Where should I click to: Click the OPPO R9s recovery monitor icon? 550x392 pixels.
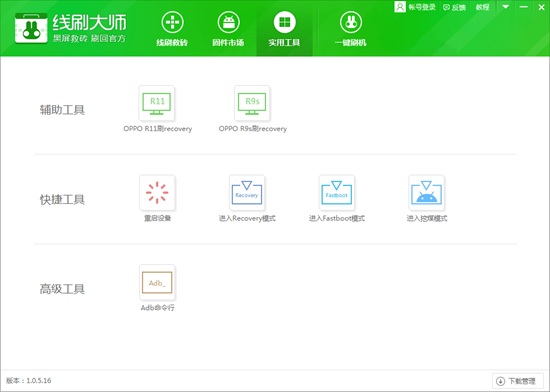click(252, 103)
